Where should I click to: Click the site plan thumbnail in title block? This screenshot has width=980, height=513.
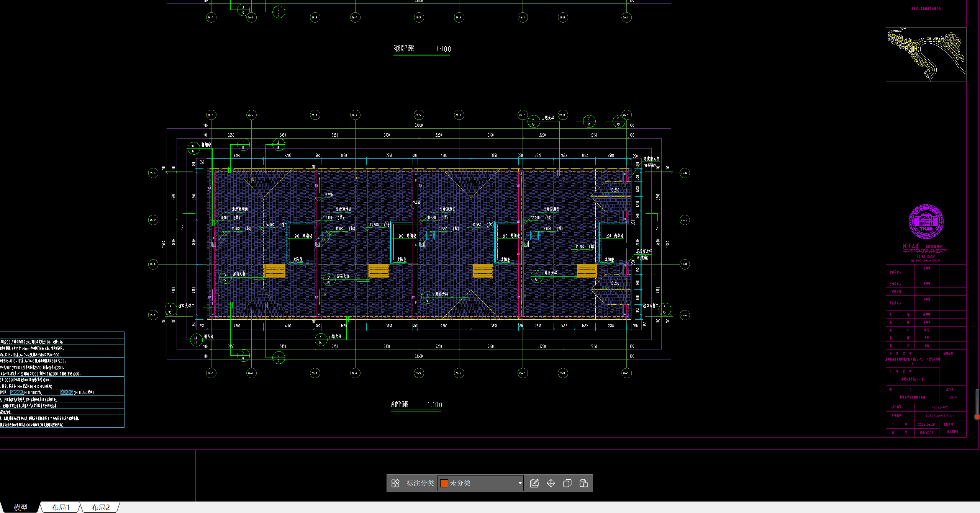(x=926, y=54)
